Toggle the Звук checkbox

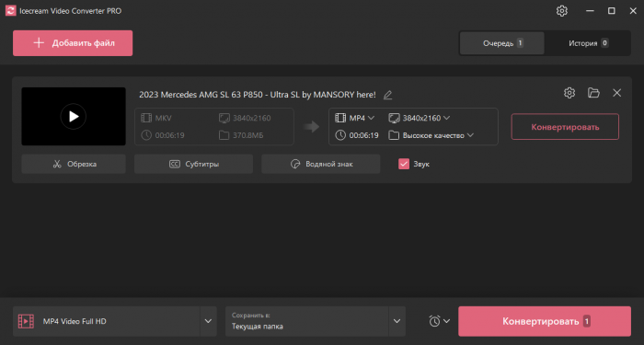point(404,164)
